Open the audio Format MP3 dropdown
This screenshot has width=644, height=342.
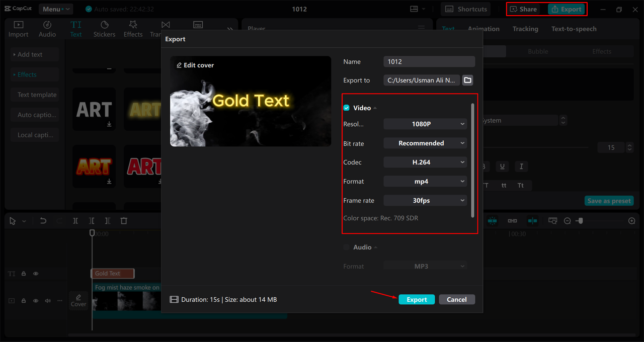click(x=425, y=266)
